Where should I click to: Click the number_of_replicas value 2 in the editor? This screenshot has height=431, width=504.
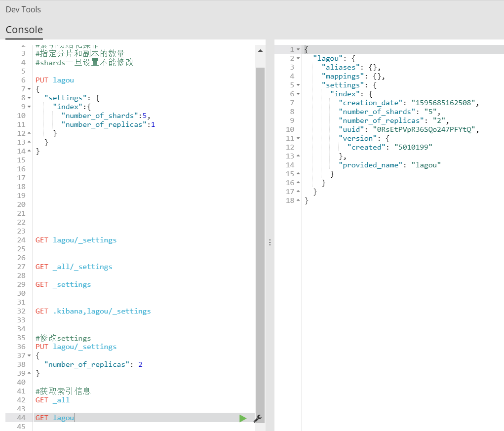pos(140,364)
